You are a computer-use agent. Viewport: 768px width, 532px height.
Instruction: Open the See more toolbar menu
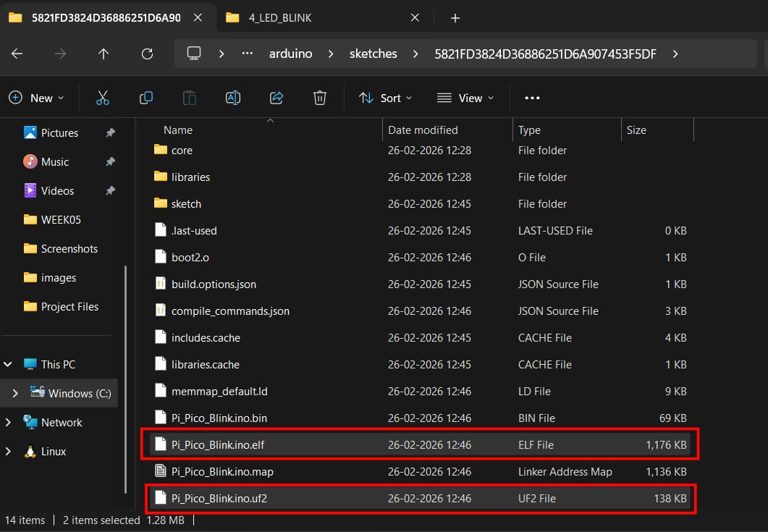pyautogui.click(x=532, y=98)
